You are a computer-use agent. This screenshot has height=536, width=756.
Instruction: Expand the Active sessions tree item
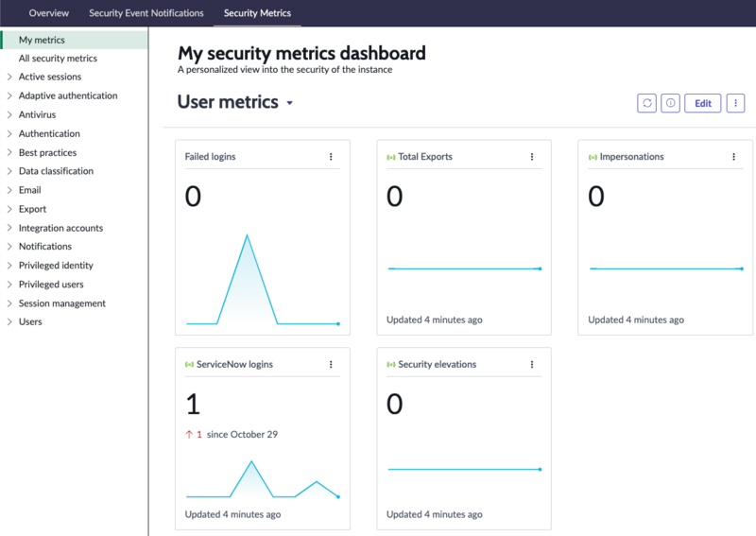(9, 77)
